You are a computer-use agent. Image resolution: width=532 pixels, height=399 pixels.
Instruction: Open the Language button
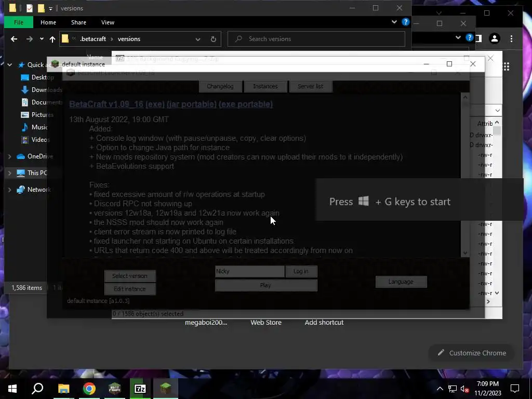(401, 282)
